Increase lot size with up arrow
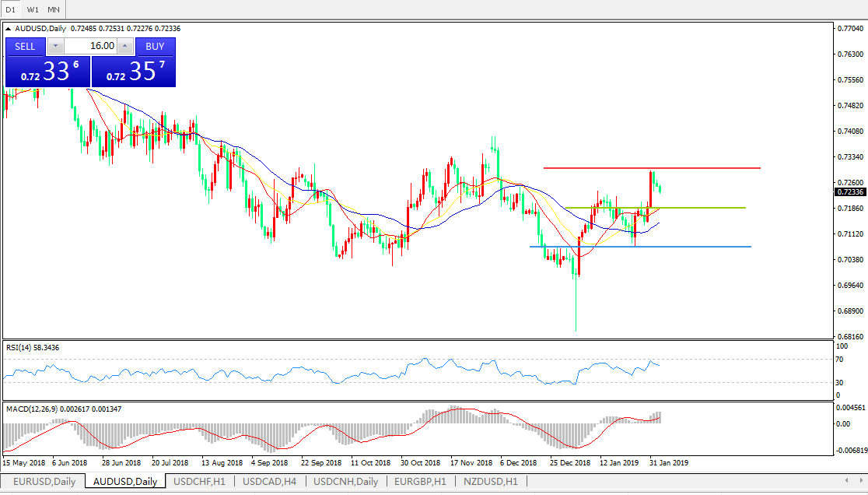Viewport: 868px width, 495px height. click(125, 47)
